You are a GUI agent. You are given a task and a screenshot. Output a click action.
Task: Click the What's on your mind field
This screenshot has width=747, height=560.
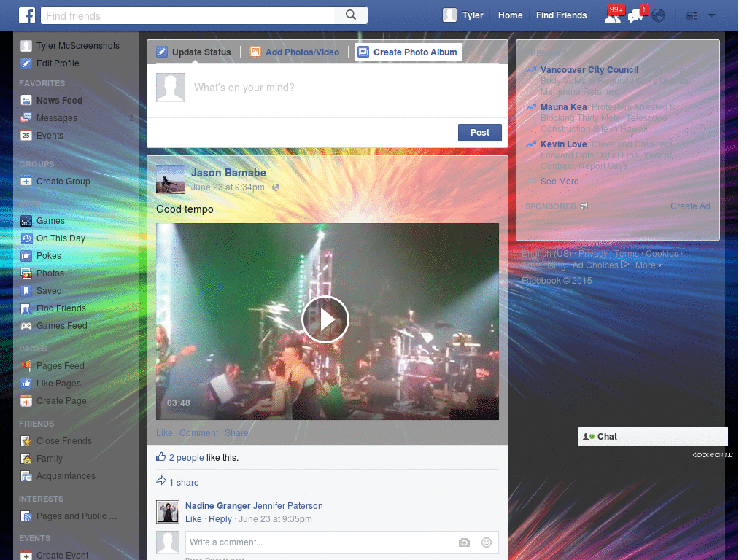(x=327, y=87)
